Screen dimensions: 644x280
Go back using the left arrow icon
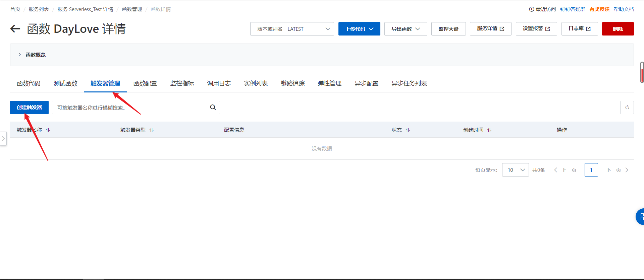(x=15, y=29)
